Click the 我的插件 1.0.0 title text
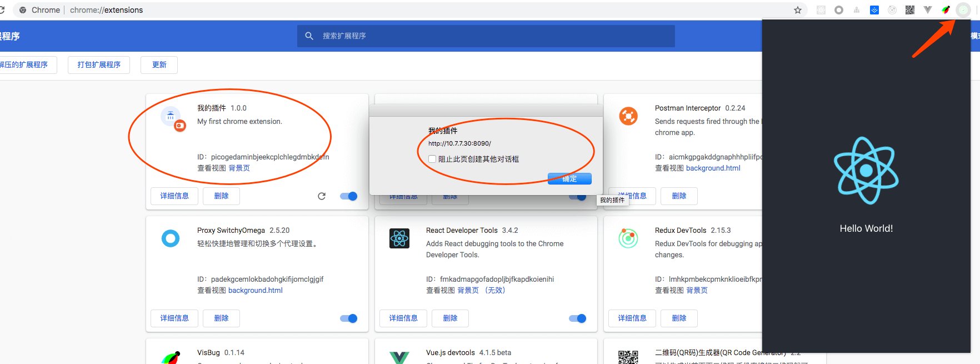 tap(222, 108)
